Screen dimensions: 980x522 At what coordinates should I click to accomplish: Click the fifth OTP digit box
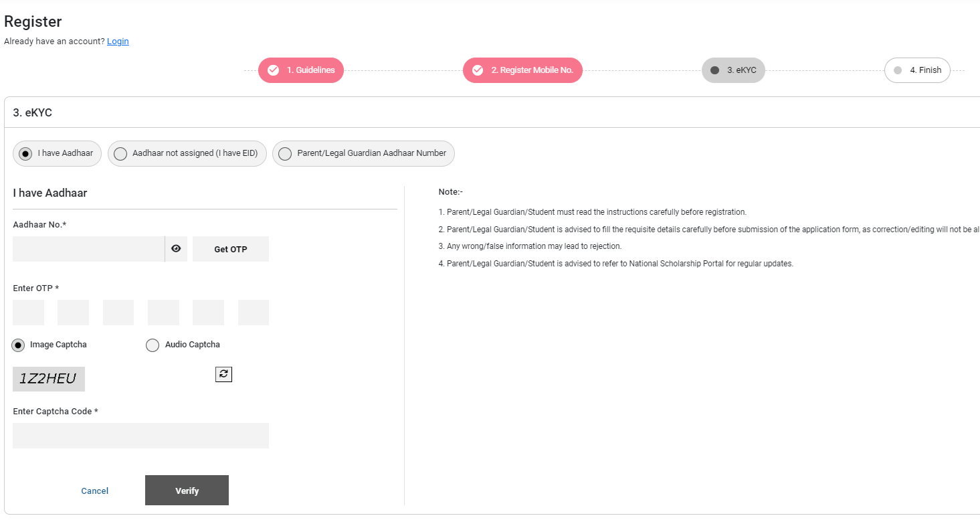pos(208,313)
